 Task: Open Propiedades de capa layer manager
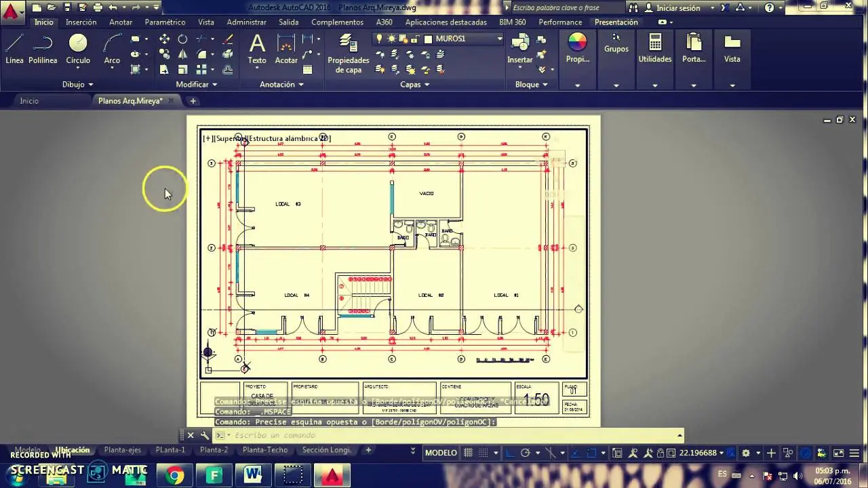(348, 51)
